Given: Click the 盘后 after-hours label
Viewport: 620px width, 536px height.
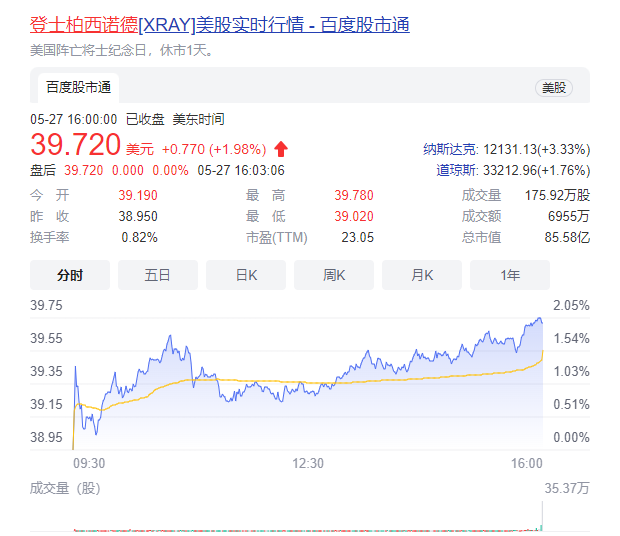Looking at the screenshot, I should 43,170.
